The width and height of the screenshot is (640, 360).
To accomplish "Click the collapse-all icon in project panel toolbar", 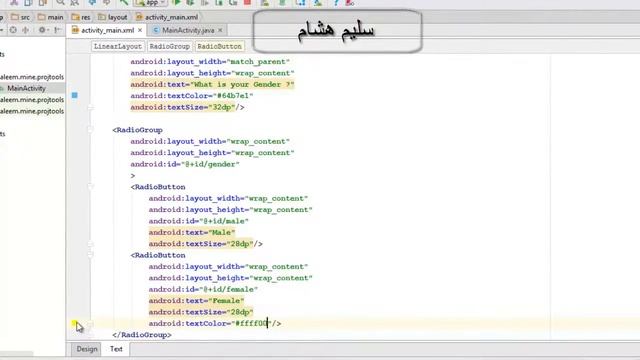I will (x=25, y=30).
